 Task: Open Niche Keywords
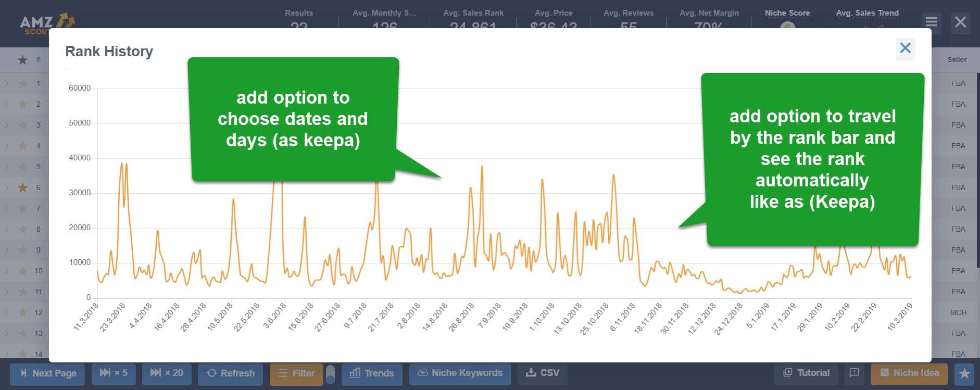click(x=460, y=373)
